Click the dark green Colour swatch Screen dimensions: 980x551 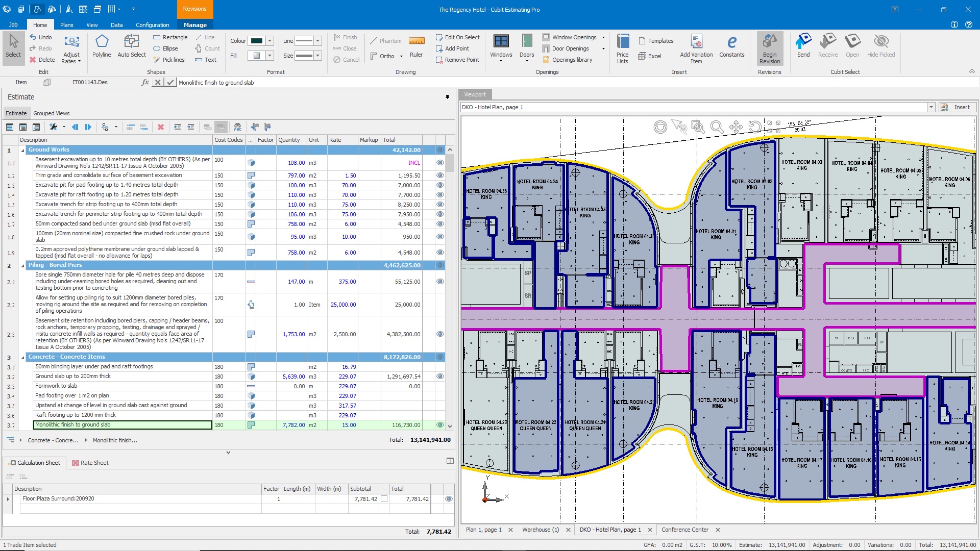(257, 41)
